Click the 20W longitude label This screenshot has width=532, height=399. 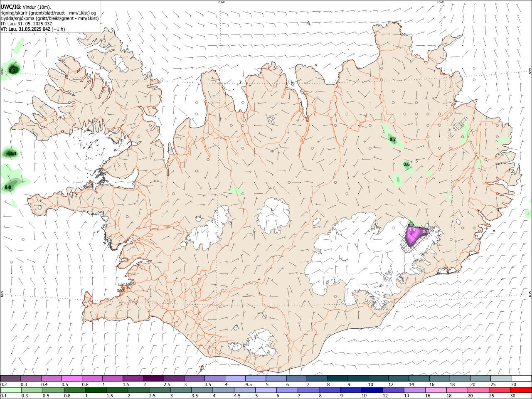[221, 2]
